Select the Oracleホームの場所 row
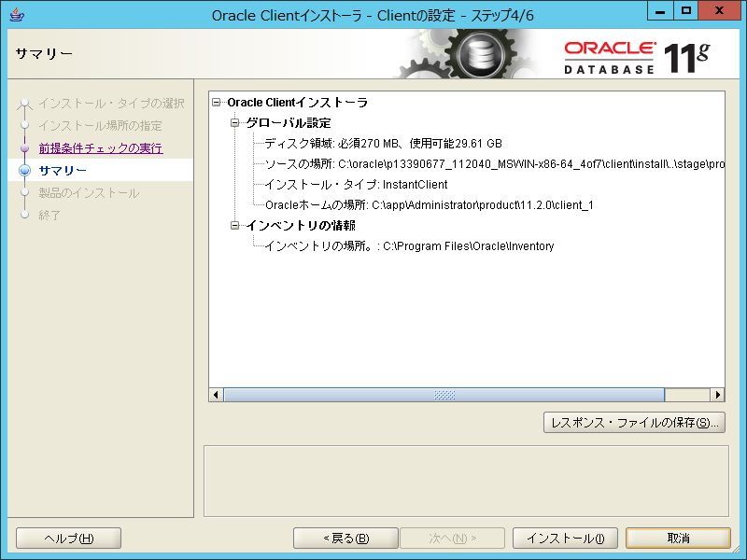This screenshot has width=747, height=560. (x=430, y=204)
